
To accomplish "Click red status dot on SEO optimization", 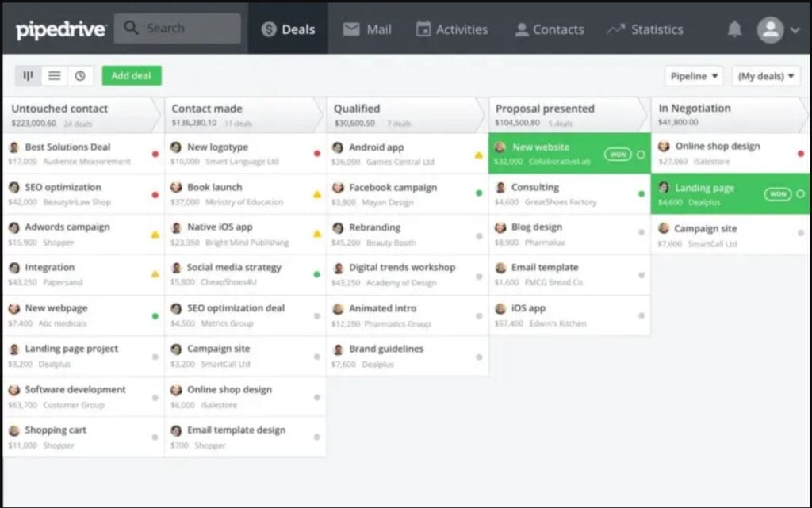I will tap(155, 194).
